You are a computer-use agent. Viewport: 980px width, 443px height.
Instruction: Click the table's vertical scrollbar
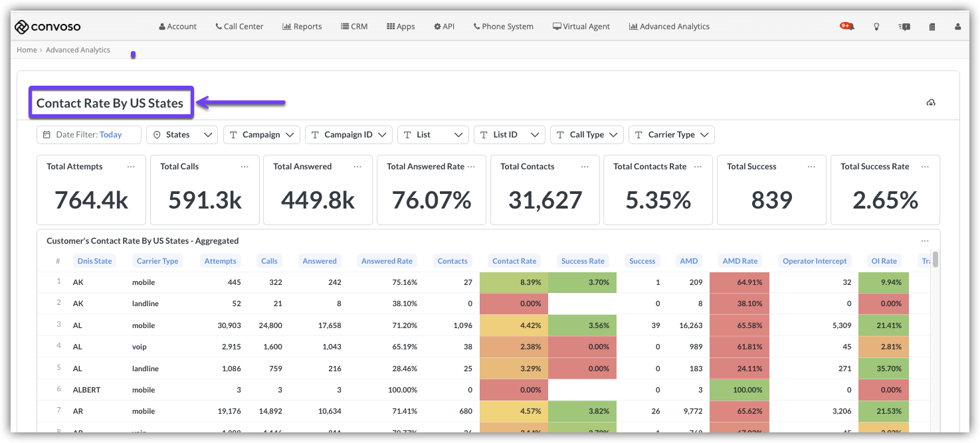pos(935,260)
